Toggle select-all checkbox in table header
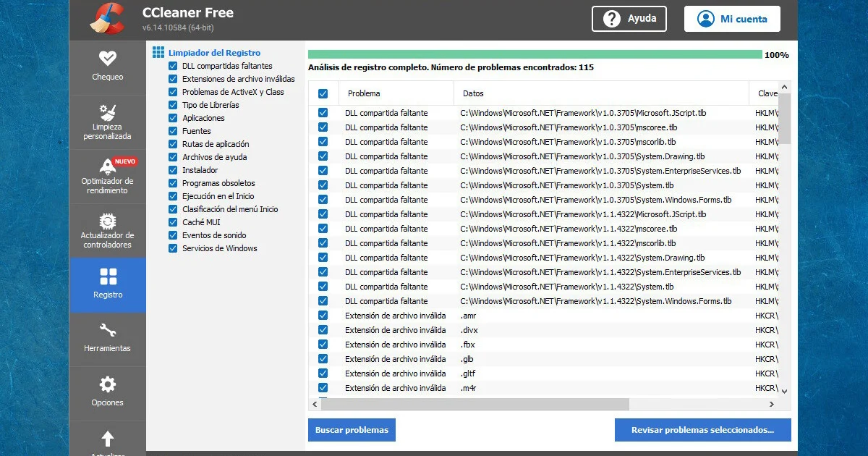 (323, 93)
